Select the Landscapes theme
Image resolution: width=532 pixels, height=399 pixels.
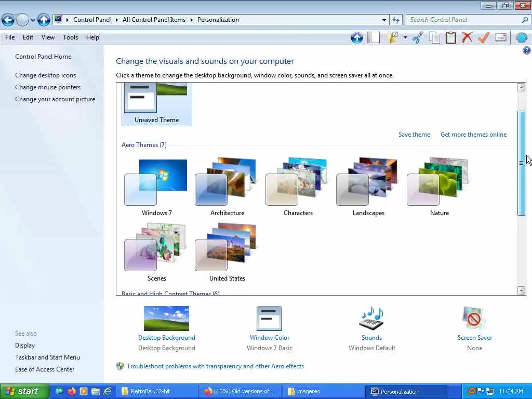pyautogui.click(x=368, y=187)
